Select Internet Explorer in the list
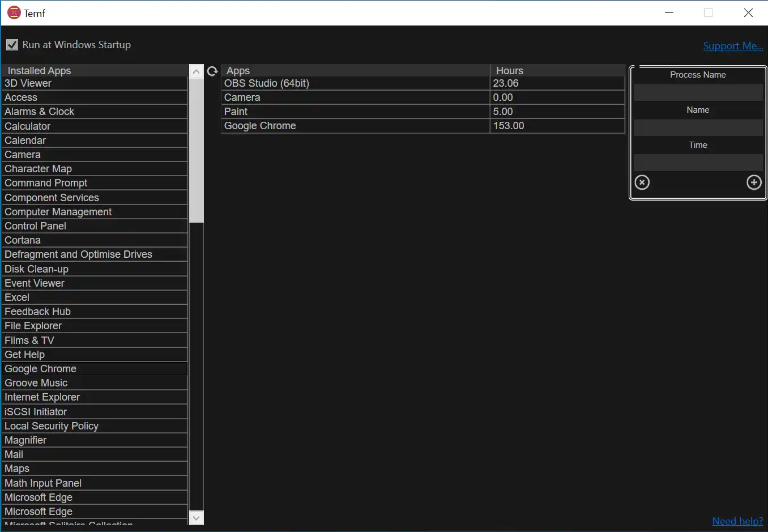The image size is (768, 532). tap(95, 397)
